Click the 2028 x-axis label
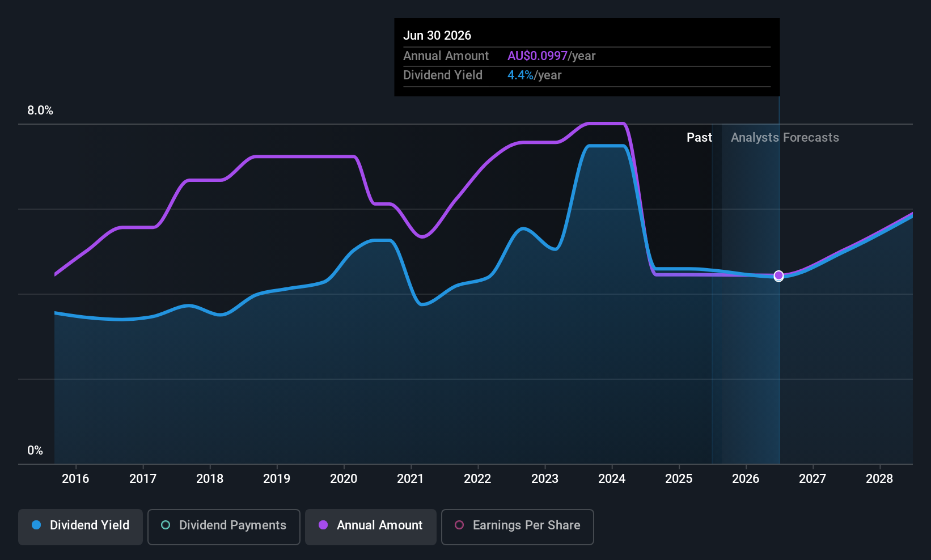 click(879, 479)
